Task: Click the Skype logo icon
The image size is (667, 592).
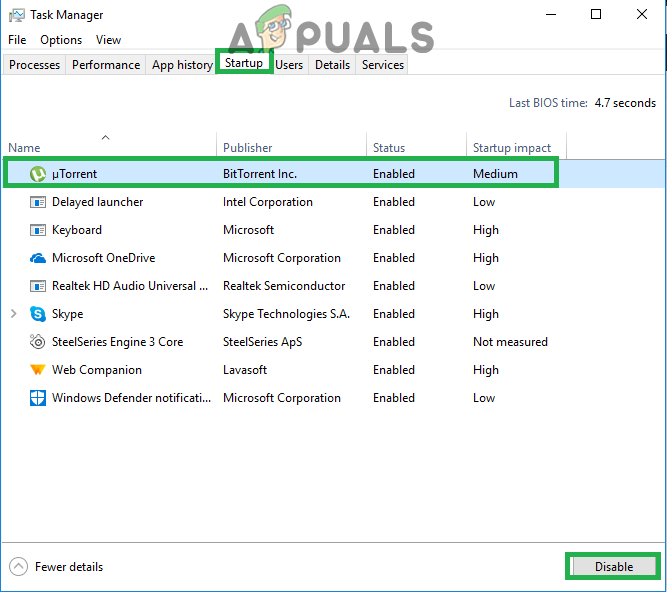Action: point(38,314)
